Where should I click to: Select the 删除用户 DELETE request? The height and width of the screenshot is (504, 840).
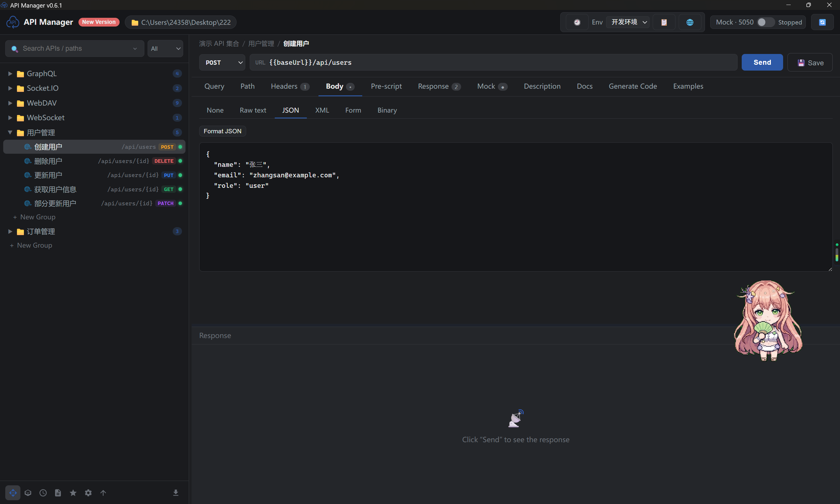[94, 161]
